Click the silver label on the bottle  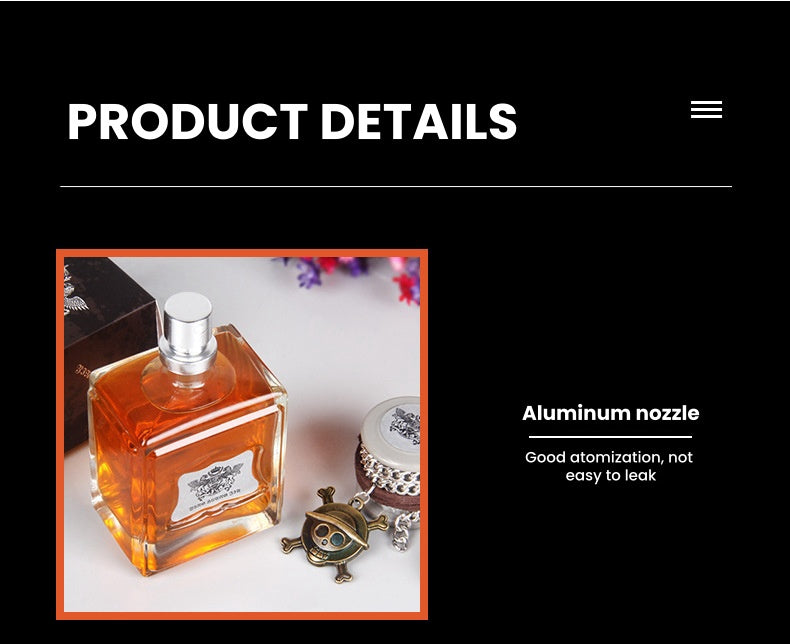[216, 486]
